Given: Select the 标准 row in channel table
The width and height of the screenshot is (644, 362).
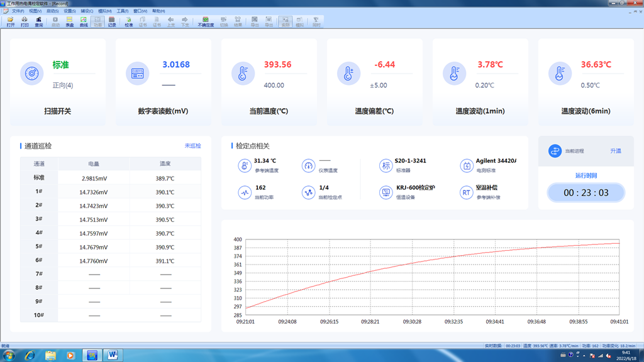Looking at the screenshot, I should point(111,178).
